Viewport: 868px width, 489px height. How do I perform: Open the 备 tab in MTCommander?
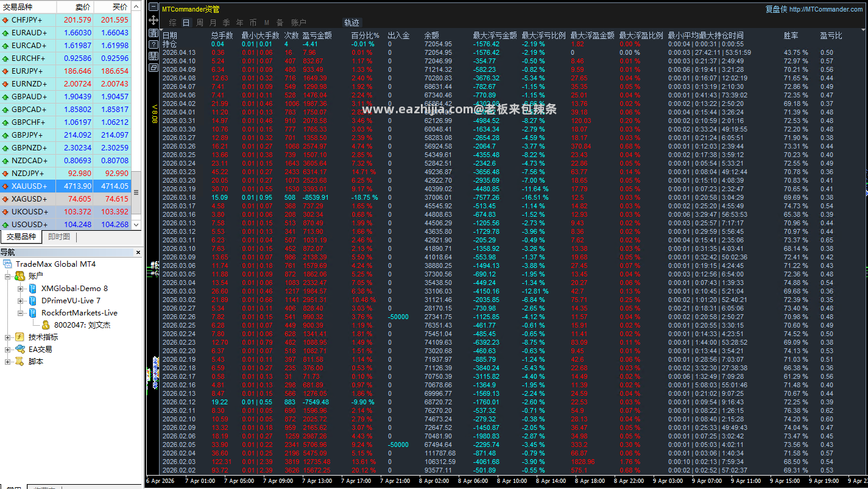(280, 23)
